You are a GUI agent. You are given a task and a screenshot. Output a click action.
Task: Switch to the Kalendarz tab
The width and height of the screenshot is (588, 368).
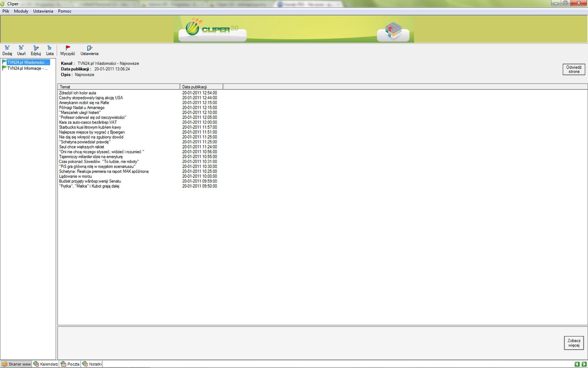[46, 364]
